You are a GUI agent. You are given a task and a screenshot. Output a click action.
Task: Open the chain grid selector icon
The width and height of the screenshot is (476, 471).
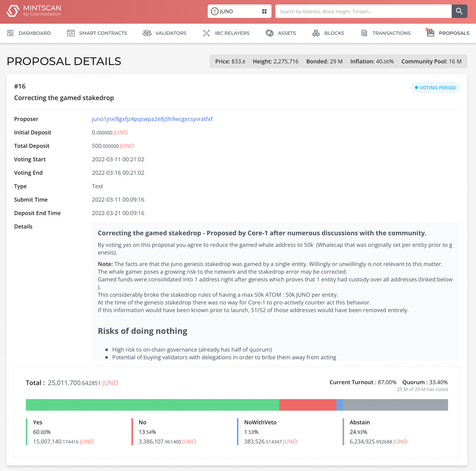[264, 11]
